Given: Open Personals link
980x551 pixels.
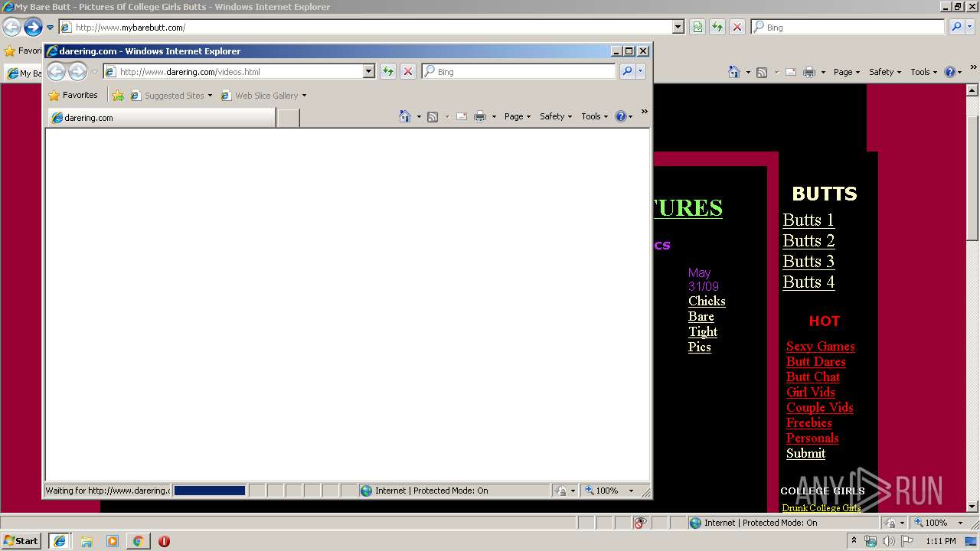Looking at the screenshot, I should click(x=812, y=439).
